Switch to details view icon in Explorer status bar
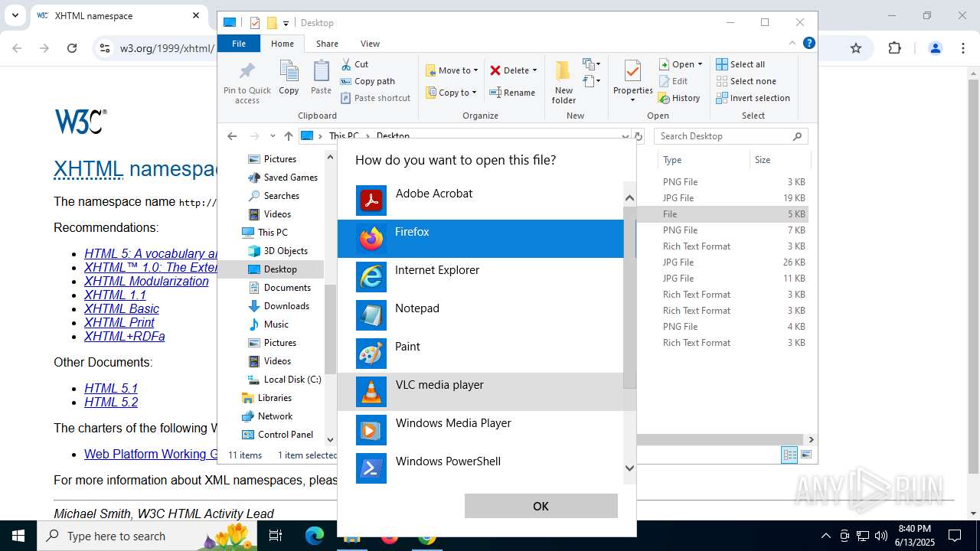 [x=789, y=455]
